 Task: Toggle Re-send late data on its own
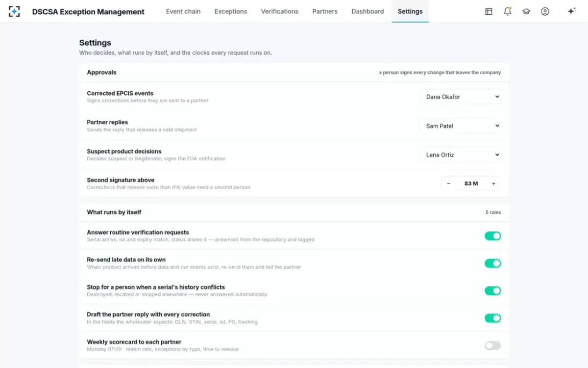[x=493, y=263]
